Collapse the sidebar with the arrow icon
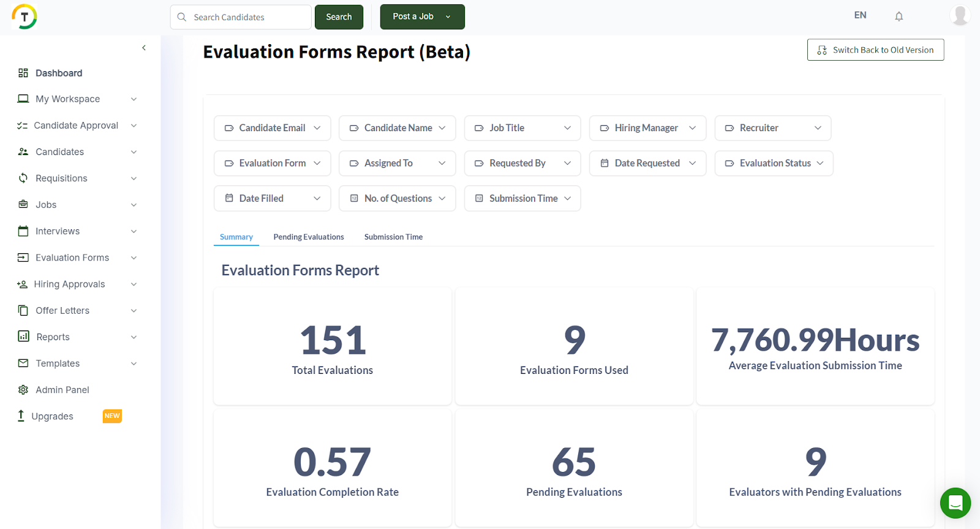This screenshot has height=529, width=980. [144, 48]
